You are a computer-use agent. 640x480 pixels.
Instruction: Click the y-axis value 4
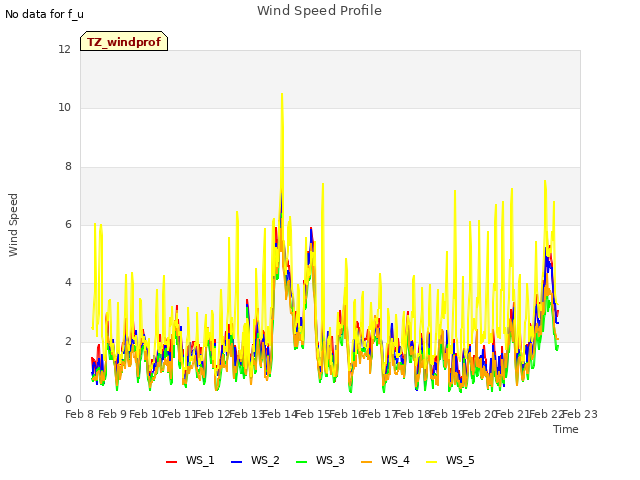tap(68, 283)
